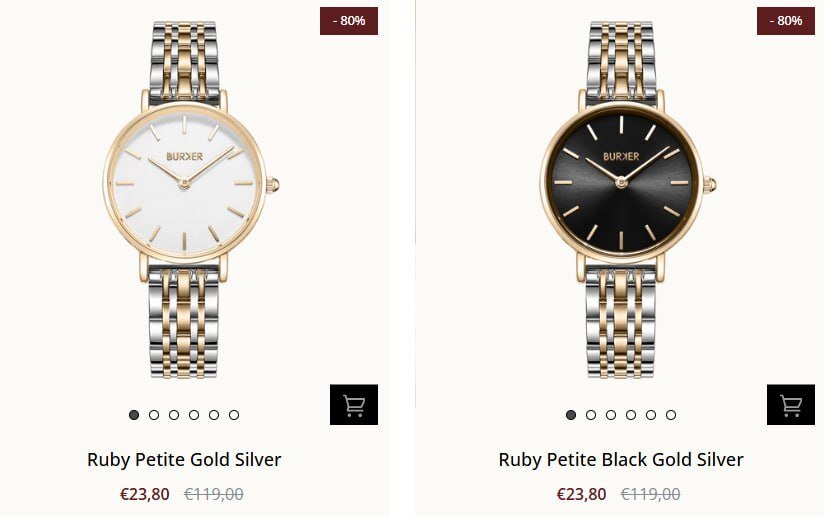824x516 pixels.
Task: Open the Ruby Petite Black Gold Silver title link
Action: pyautogui.click(x=621, y=460)
